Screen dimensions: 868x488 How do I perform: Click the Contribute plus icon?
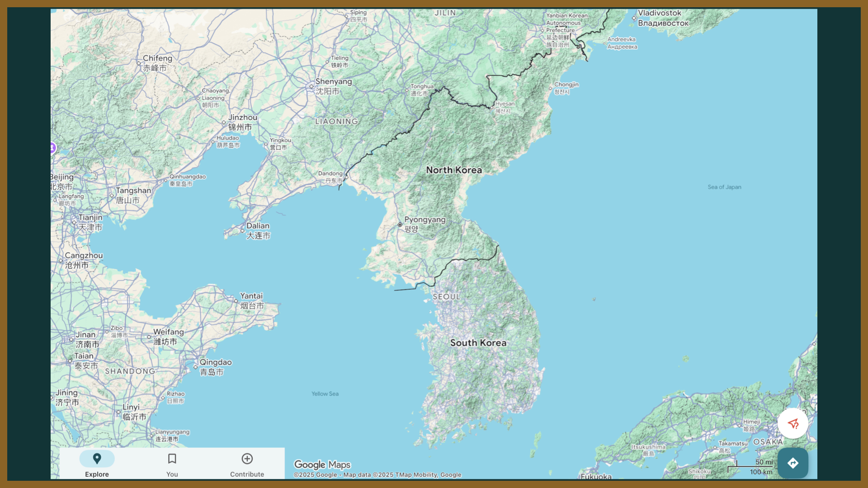(247, 458)
